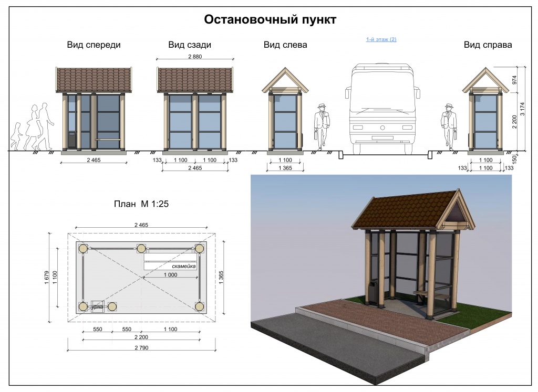Click the 1 000 bench dimension in plan
The height and width of the screenshot is (392, 538).
pyautogui.click(x=170, y=275)
